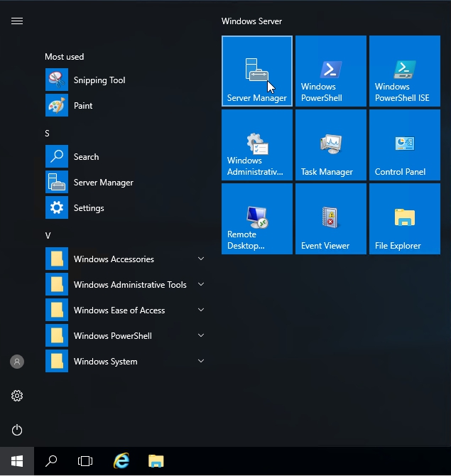Click the Power button in the Start menu
Screen dimensions: 451x476
[17, 430]
